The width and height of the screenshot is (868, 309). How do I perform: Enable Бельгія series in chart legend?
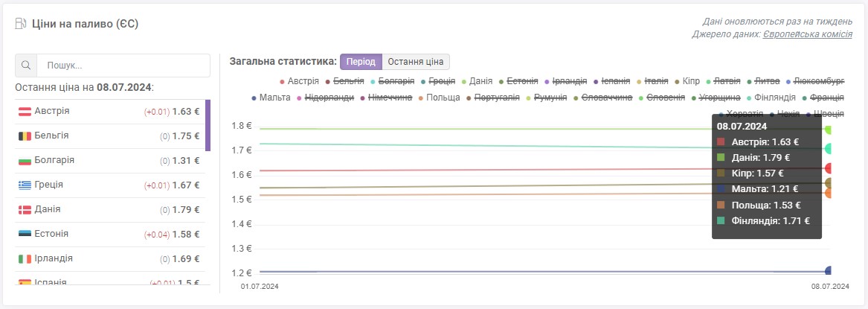point(344,81)
